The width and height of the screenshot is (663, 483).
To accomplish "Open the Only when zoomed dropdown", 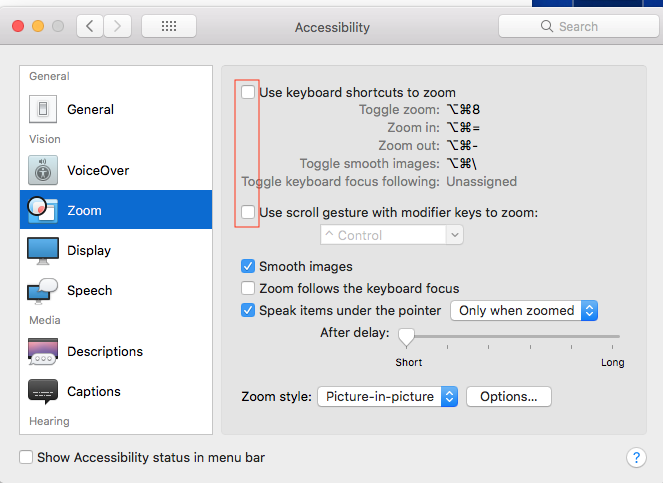I will click(x=524, y=310).
